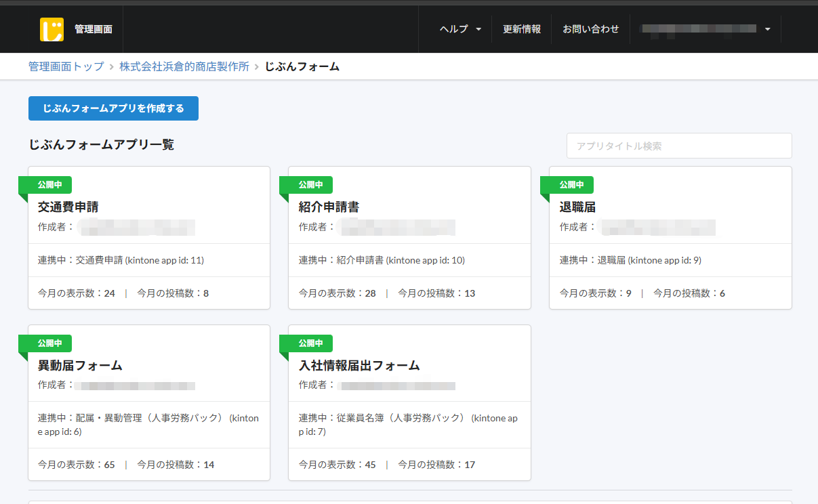Click the 公開中 badge on 紹介申請書 card
Viewport: 818px width, 504px height.
[x=310, y=184]
